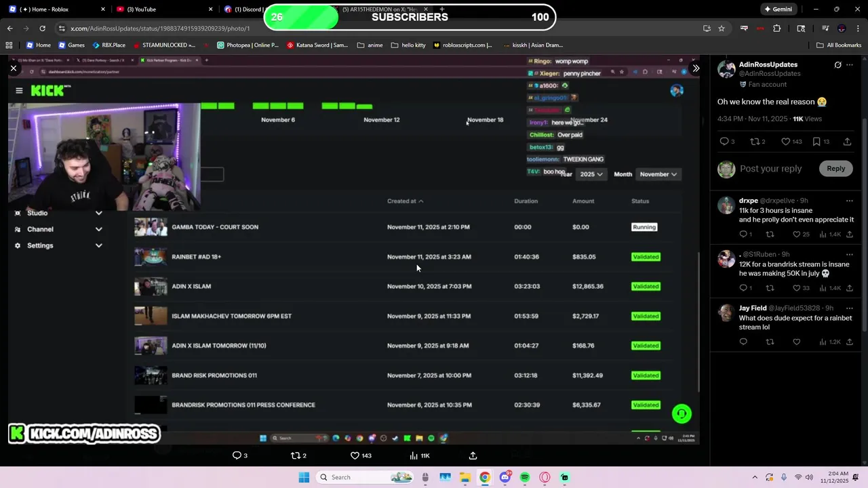Show hidden system tray icons

click(x=755, y=477)
